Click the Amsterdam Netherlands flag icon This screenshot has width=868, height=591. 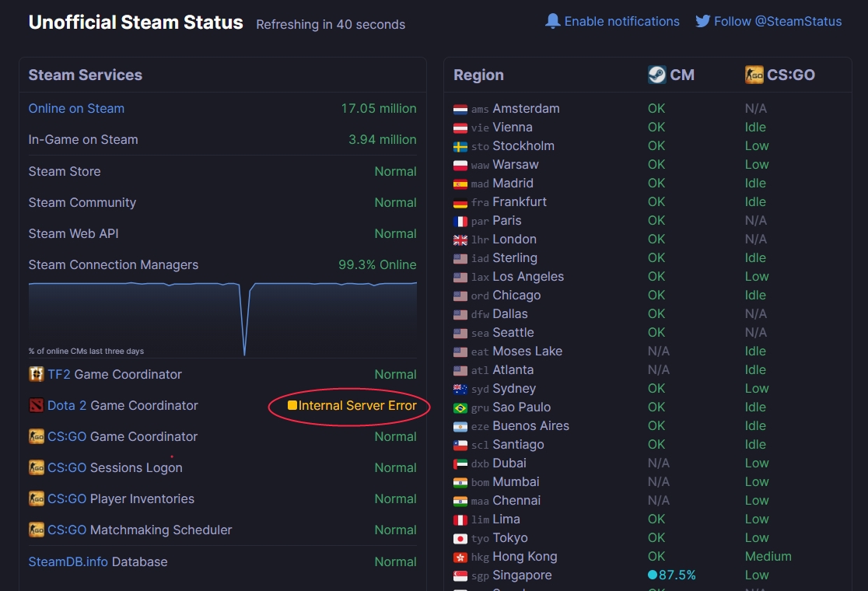pyautogui.click(x=460, y=109)
